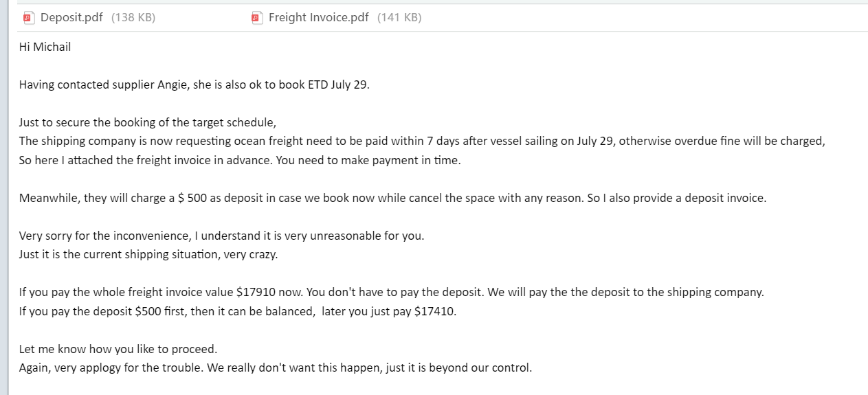The height and width of the screenshot is (395, 868).
Task: Open the Deposit.pdf attachment name
Action: tap(71, 18)
